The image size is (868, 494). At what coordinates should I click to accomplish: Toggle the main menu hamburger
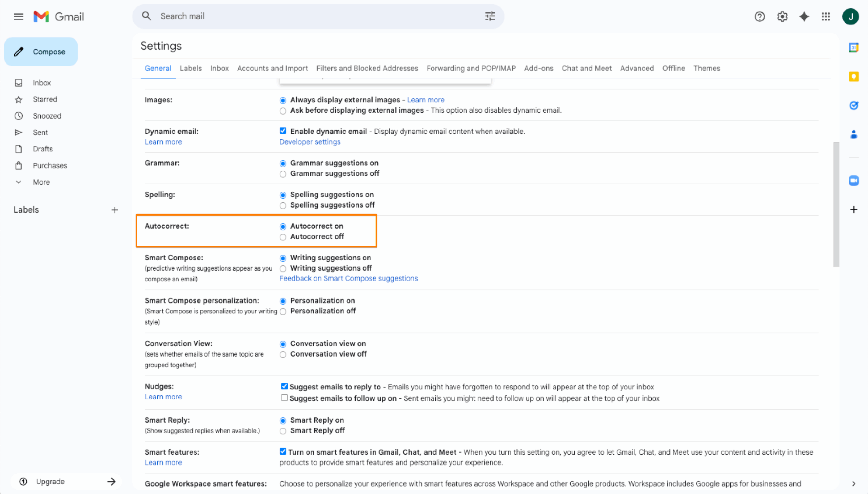click(x=19, y=16)
